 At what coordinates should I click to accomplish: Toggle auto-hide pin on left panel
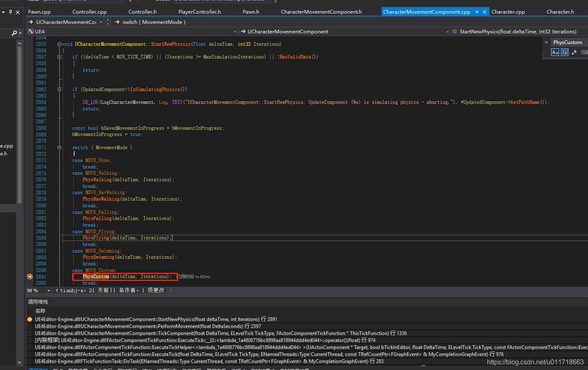coord(10,12)
